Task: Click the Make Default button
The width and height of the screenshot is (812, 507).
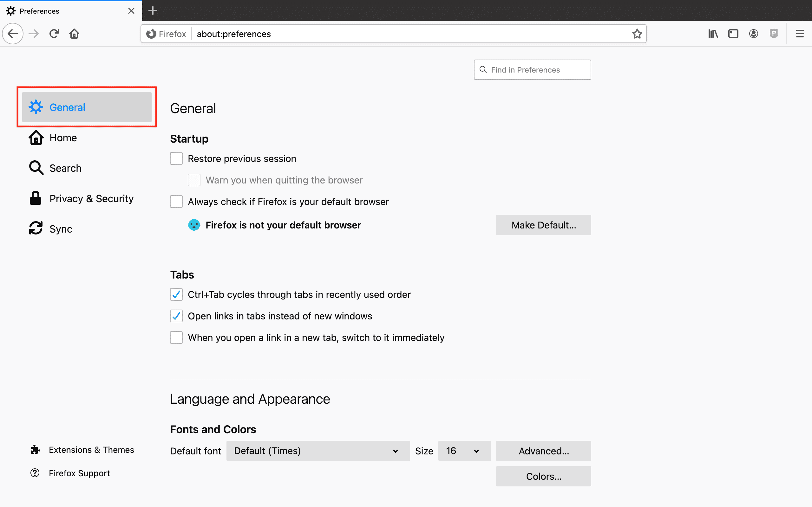Action: [x=543, y=225]
